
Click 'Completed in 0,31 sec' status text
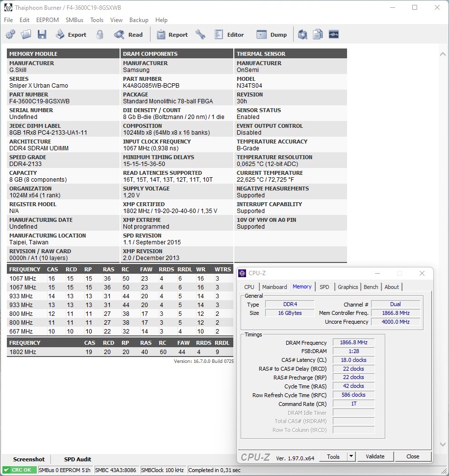pyautogui.click(x=215, y=470)
